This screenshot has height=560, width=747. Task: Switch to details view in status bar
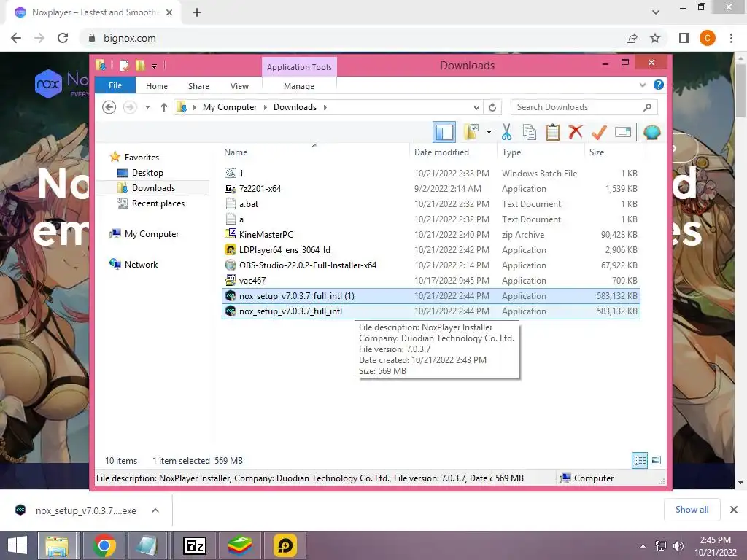click(x=640, y=460)
